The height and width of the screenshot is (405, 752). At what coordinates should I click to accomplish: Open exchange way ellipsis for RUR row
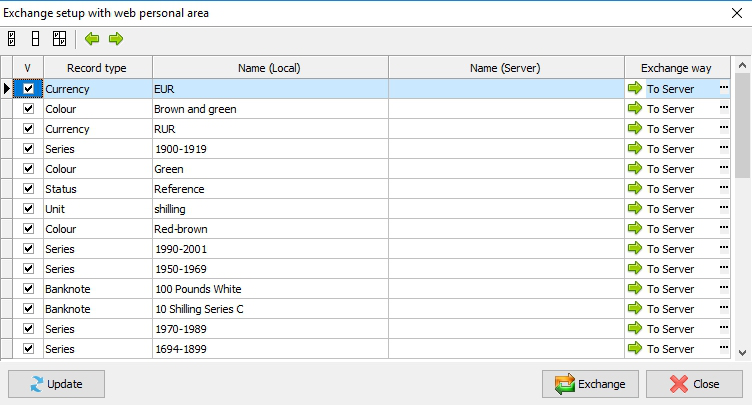(724, 129)
